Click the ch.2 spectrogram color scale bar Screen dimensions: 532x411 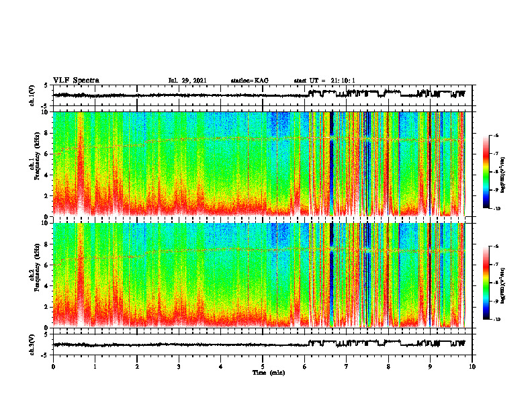tap(486, 283)
